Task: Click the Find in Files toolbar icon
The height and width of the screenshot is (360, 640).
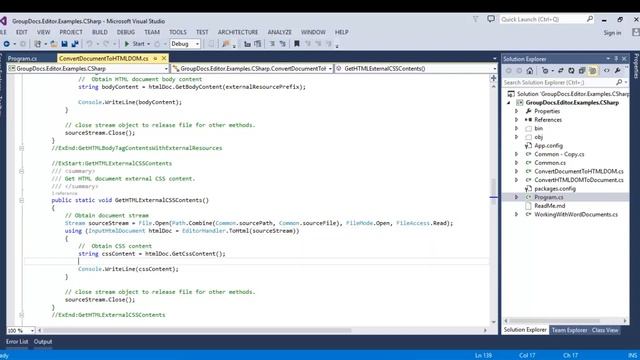Action: 225,44
